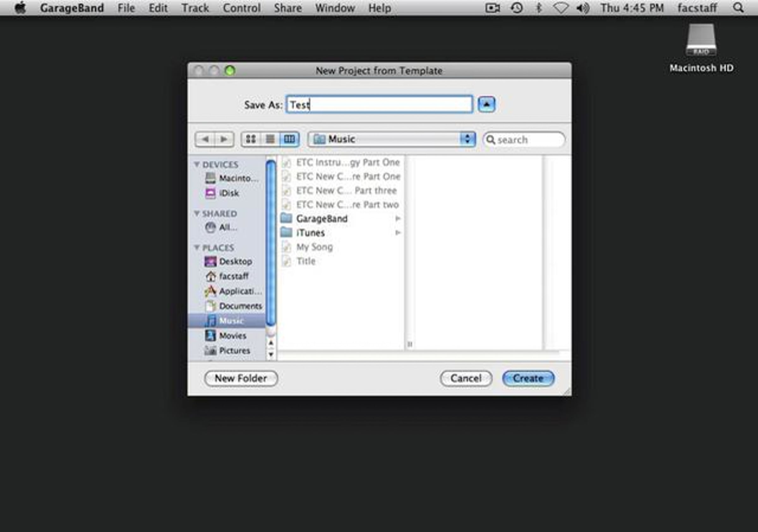Select Desktop in the sidebar
Image resolution: width=758 pixels, height=532 pixels.
228,262
